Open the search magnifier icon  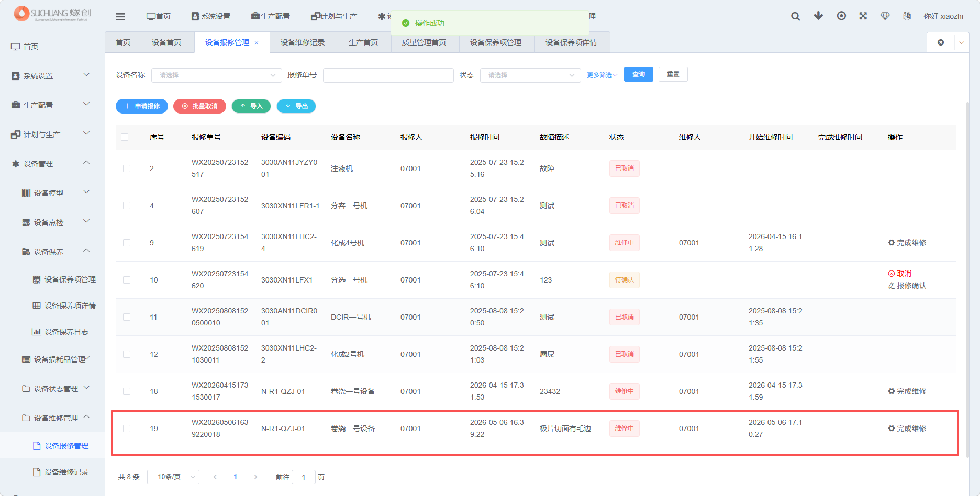click(x=795, y=16)
